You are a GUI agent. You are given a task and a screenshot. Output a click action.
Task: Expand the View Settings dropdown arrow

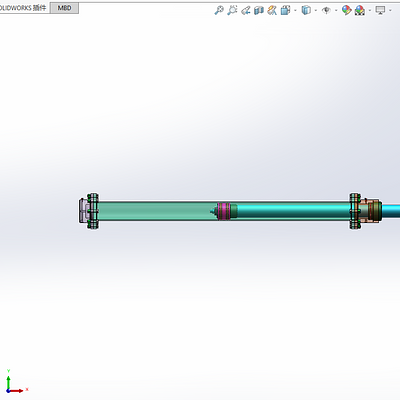[390, 10]
